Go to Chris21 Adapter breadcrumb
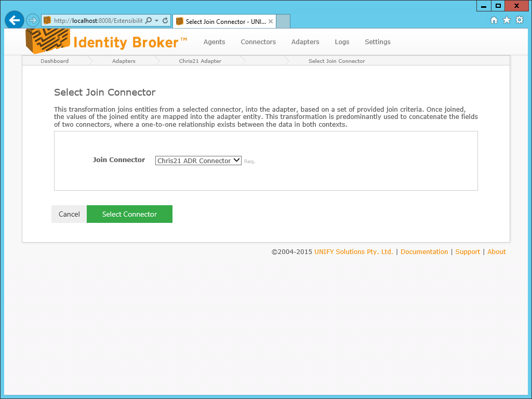Screen dimensions: 532x399 [x=200, y=61]
